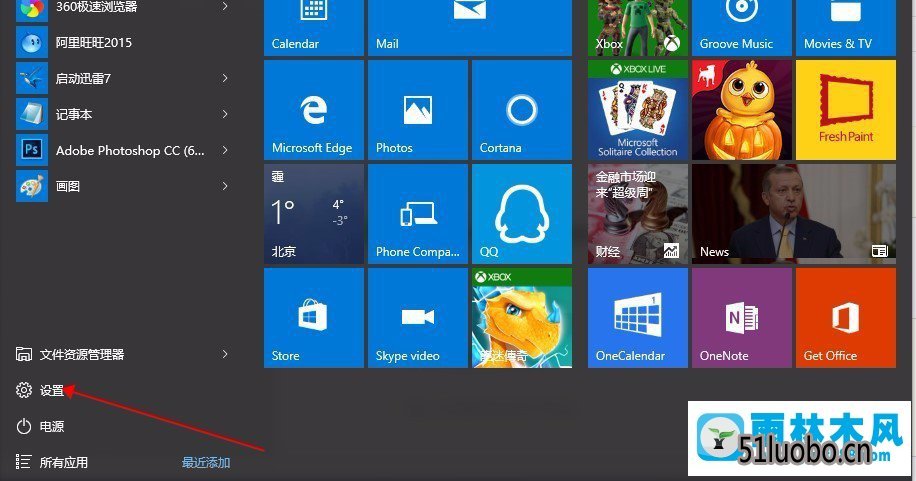Launch Microsoft Solitaire Collection tile
The width and height of the screenshot is (916, 481).
(638, 110)
